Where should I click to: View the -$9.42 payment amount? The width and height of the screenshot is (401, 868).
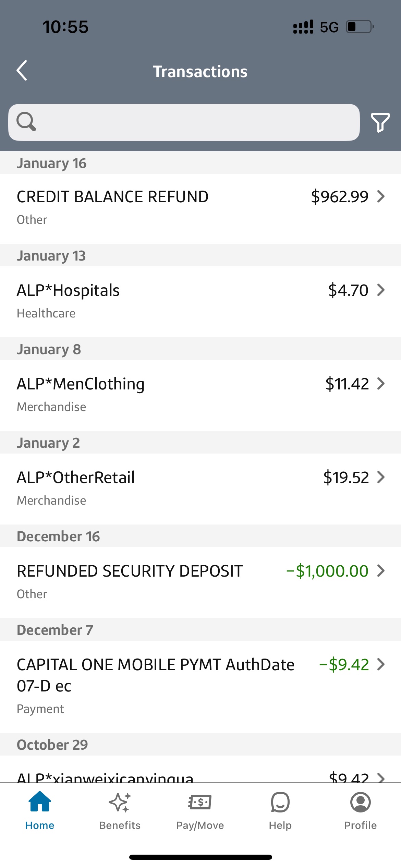(344, 664)
